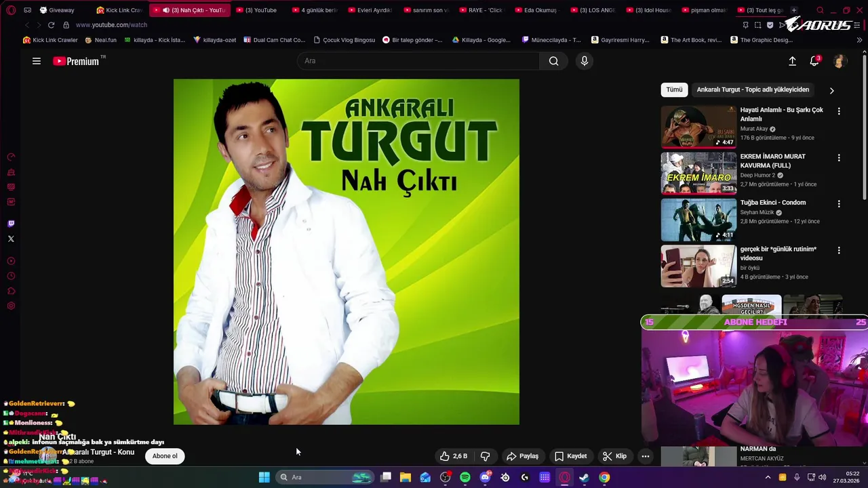Open options for Hayati Anlamlı video
This screenshot has height=488, width=868.
coord(839,111)
